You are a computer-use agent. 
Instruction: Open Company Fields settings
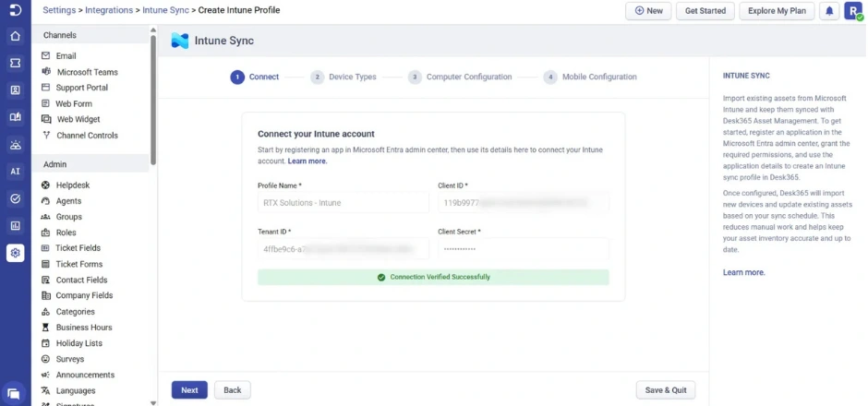tap(84, 295)
